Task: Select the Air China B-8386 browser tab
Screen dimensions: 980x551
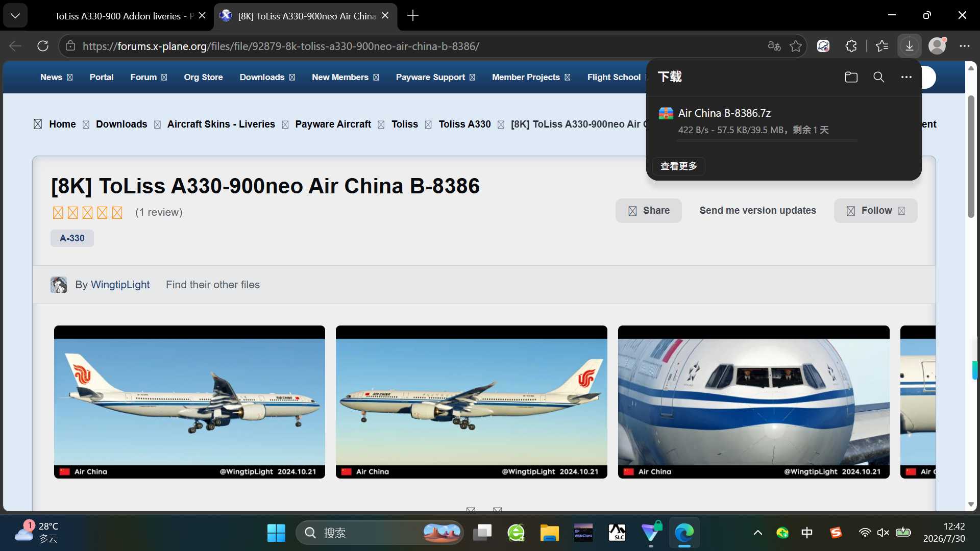Action: pyautogui.click(x=305, y=16)
